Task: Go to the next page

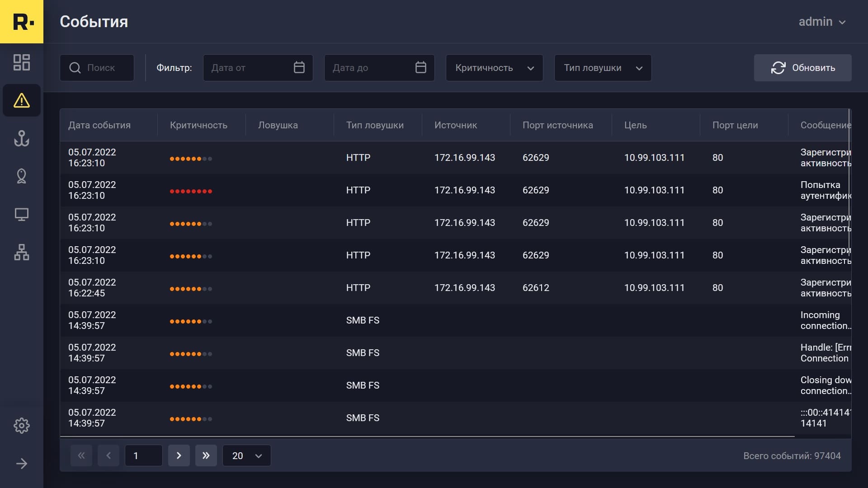Action: pyautogui.click(x=179, y=455)
